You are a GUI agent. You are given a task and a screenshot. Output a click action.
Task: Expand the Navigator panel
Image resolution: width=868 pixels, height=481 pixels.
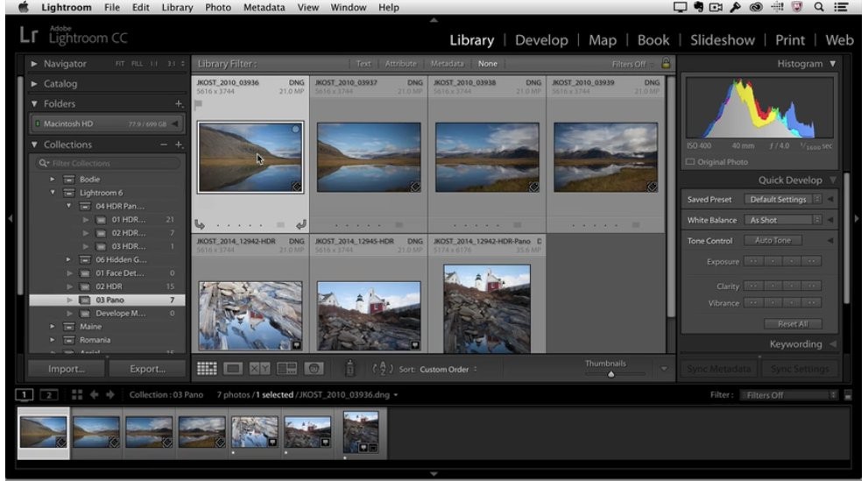click(35, 64)
